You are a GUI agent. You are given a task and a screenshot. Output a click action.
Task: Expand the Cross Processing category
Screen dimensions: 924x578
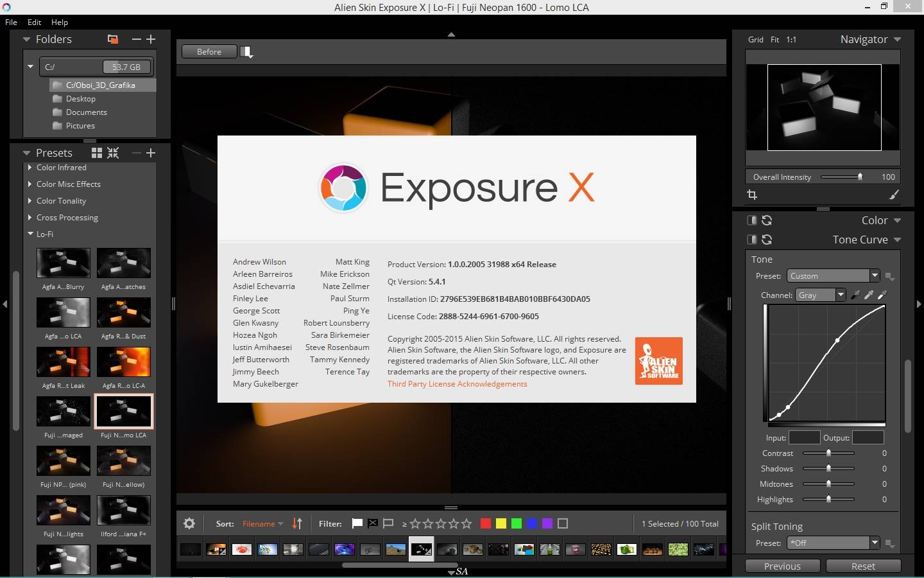30,218
